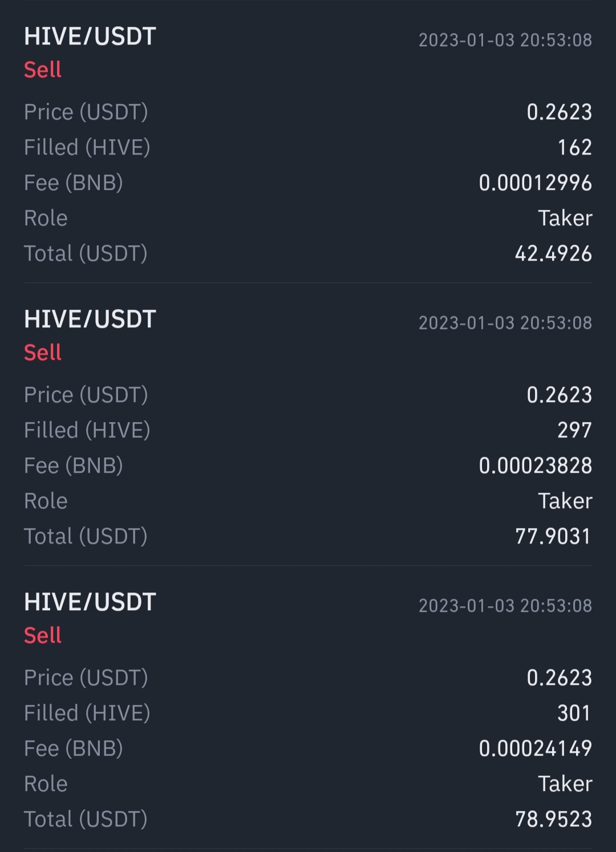Select the timestamp of the top trade

[505, 40]
